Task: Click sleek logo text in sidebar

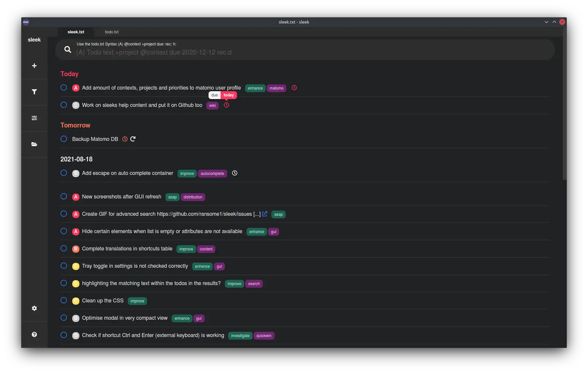Action: coord(34,40)
